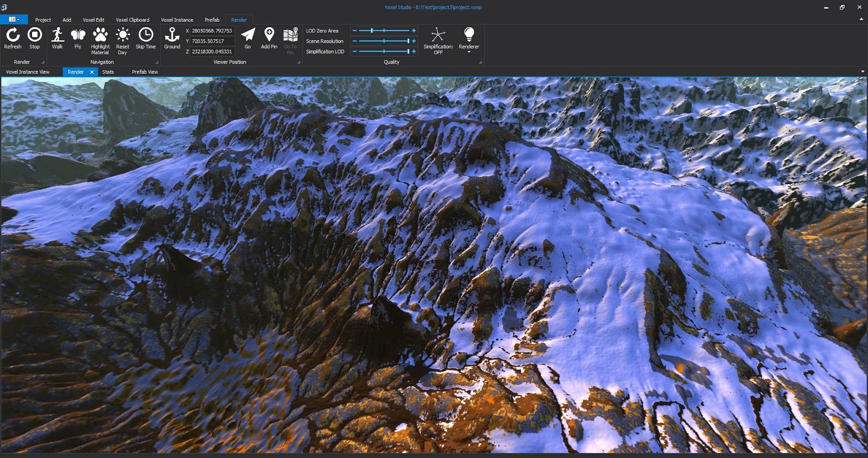Open the blue application menu button
Image resolution: width=868 pixels, height=458 pixels.
click(14, 20)
